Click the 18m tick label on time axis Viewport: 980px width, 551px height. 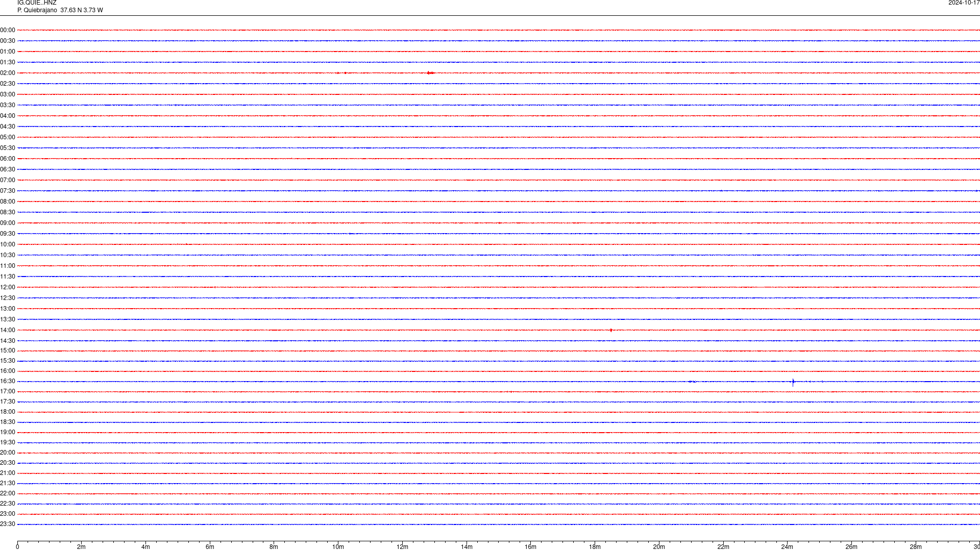coord(595,547)
